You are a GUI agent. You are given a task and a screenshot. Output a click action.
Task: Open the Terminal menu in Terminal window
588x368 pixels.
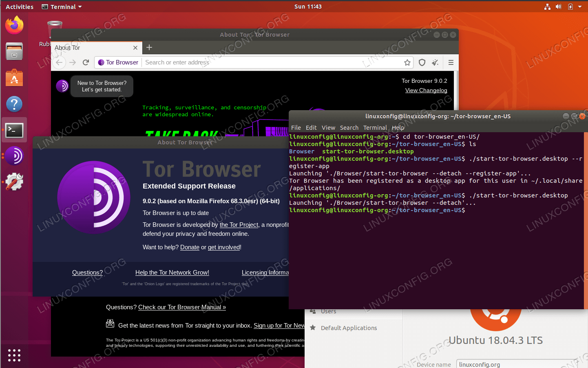tap(375, 128)
